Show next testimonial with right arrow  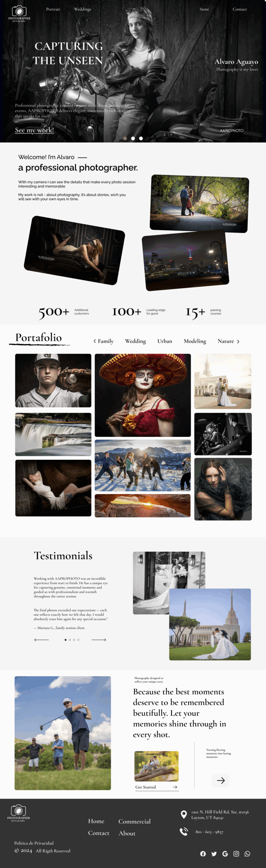99,640
